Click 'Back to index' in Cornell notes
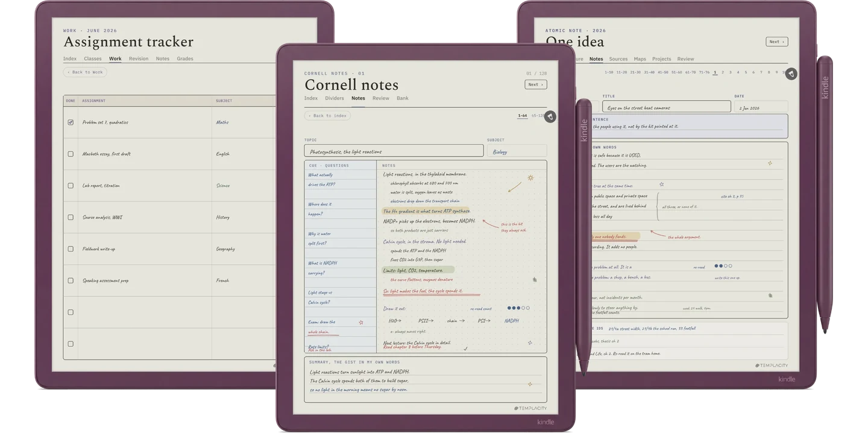Viewport: 868px width, 433px height. click(329, 116)
